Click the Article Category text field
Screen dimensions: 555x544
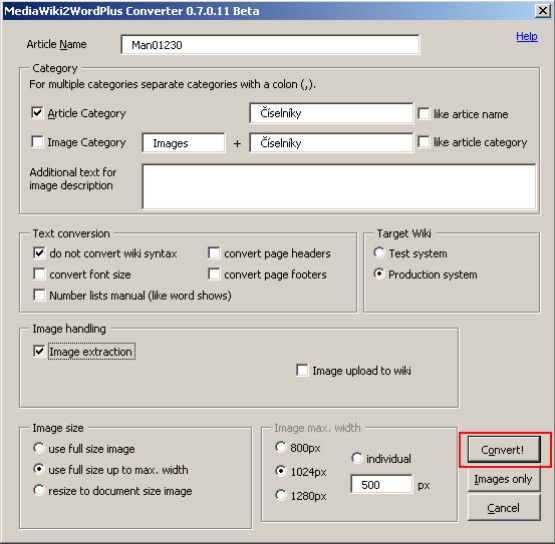click(x=331, y=113)
